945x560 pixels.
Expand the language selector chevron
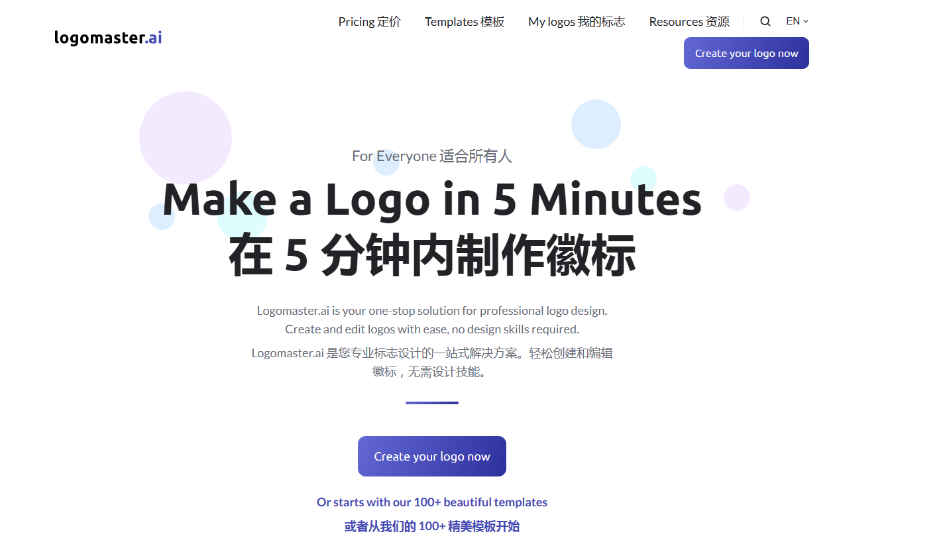coord(806,21)
